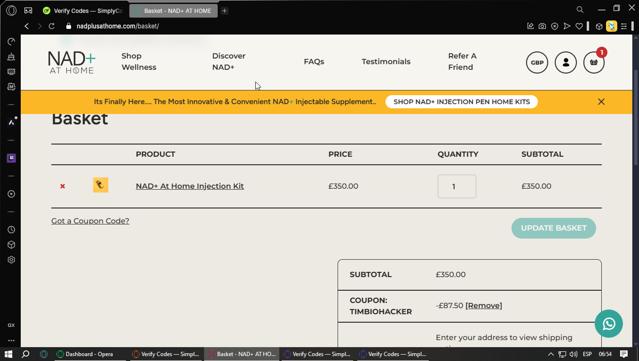Select the Basket - NAD+ AT HOME tab

174,11
